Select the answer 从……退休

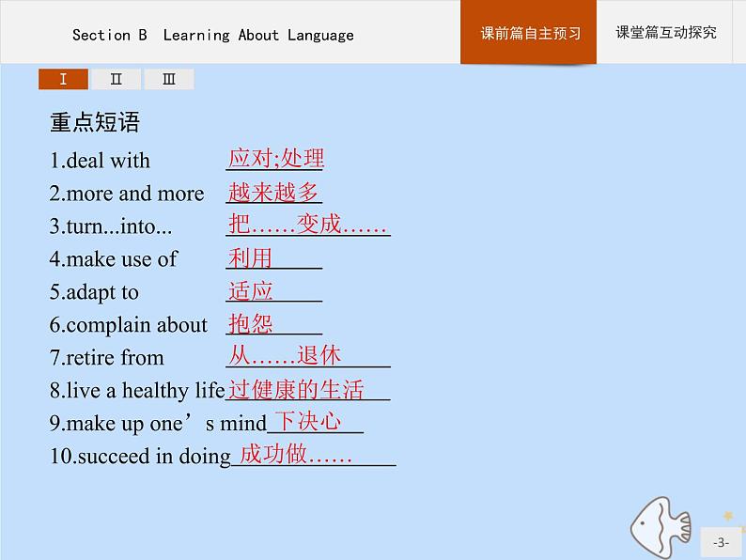coord(284,356)
